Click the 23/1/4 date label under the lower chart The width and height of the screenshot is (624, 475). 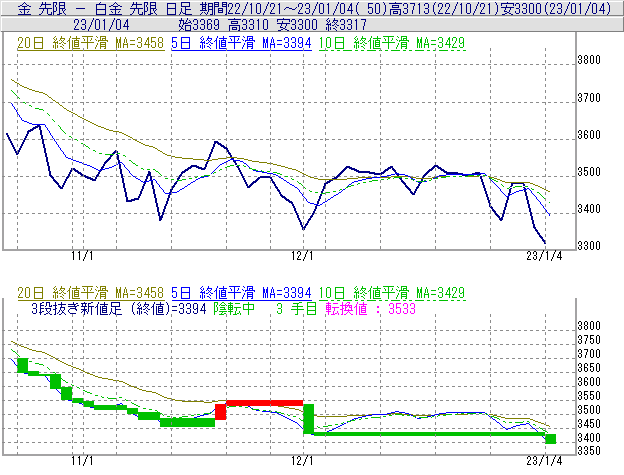(544, 461)
